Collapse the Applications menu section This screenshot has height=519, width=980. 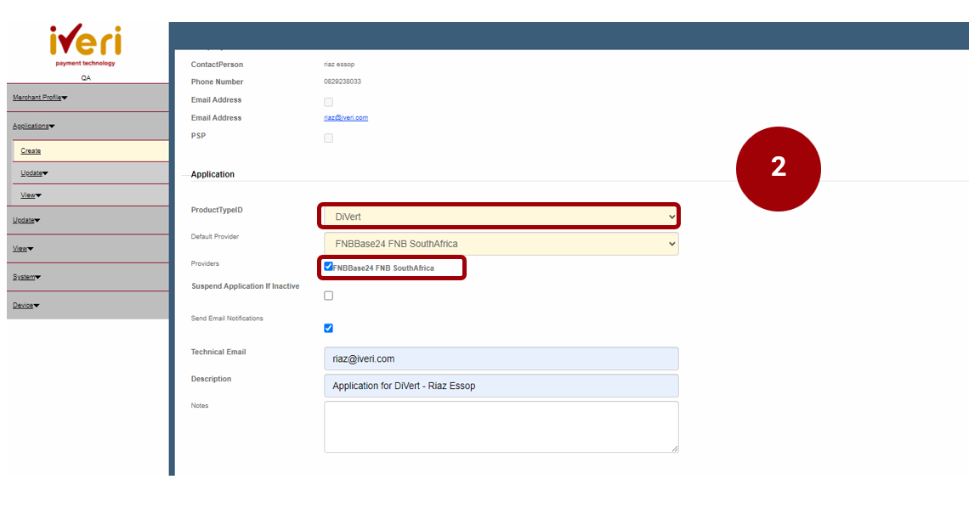pyautogui.click(x=33, y=127)
